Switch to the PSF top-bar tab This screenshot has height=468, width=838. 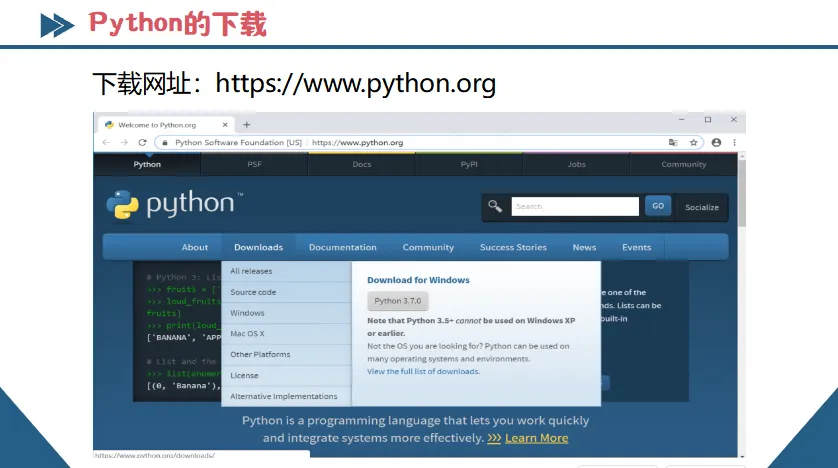(254, 165)
